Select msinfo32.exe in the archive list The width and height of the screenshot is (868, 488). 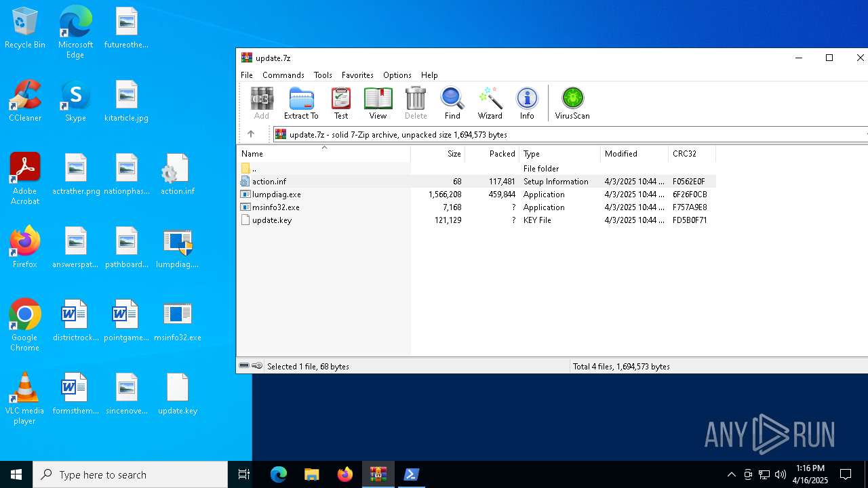[476, 207]
